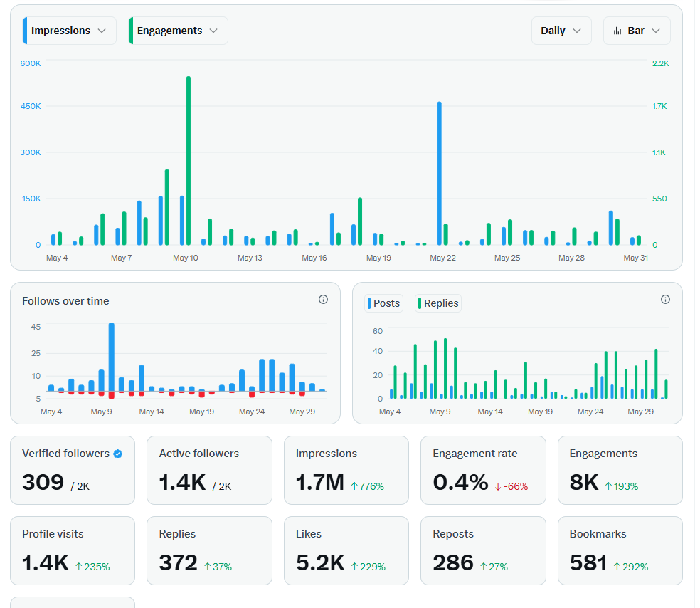Click info icon in Follows over time card
The height and width of the screenshot is (608, 700).
323,300
